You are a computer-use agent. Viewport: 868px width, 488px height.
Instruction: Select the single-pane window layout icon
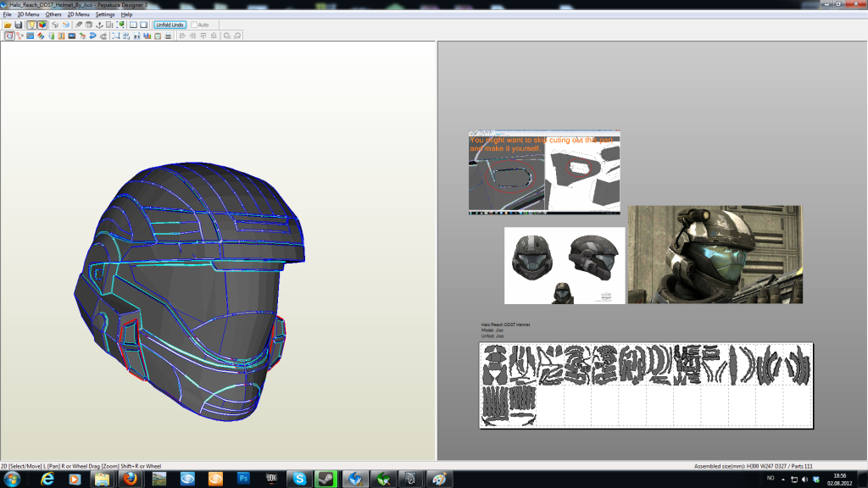pyautogui.click(x=144, y=25)
